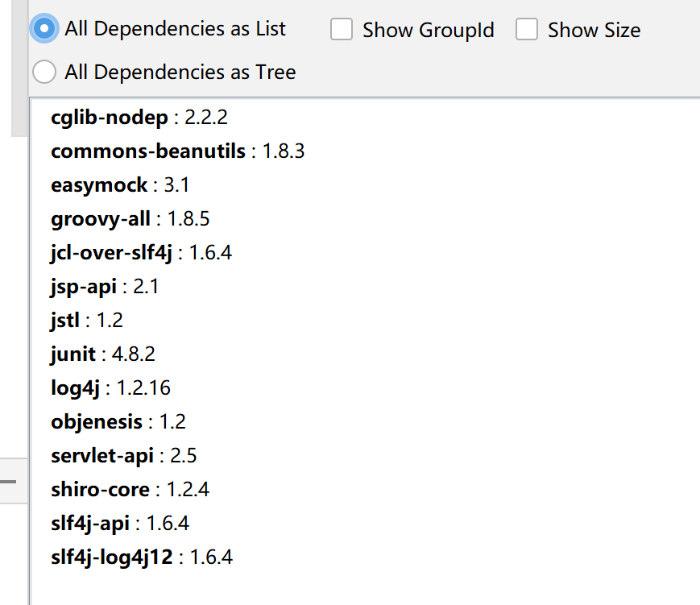
Task: Click the commons-beanutils 1.8.3 entry
Action: [x=177, y=151]
